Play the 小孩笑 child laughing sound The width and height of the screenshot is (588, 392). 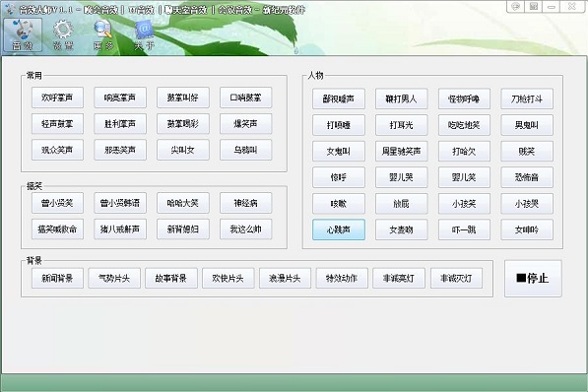(x=464, y=204)
